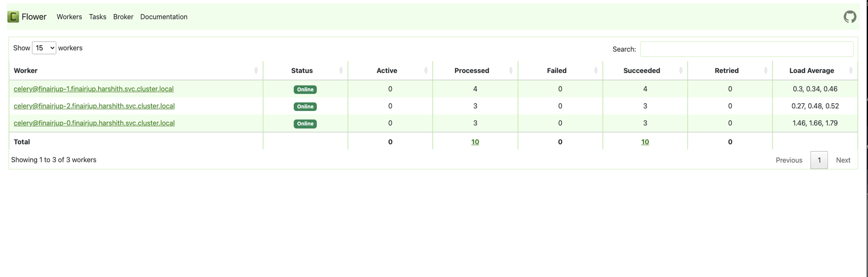Open worker celery@finairjup-0 details link

94,123
